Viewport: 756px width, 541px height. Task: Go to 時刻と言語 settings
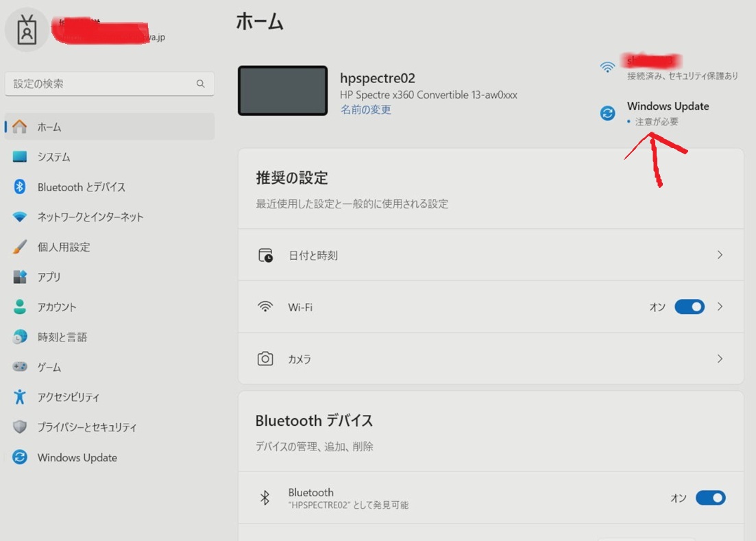(110, 337)
